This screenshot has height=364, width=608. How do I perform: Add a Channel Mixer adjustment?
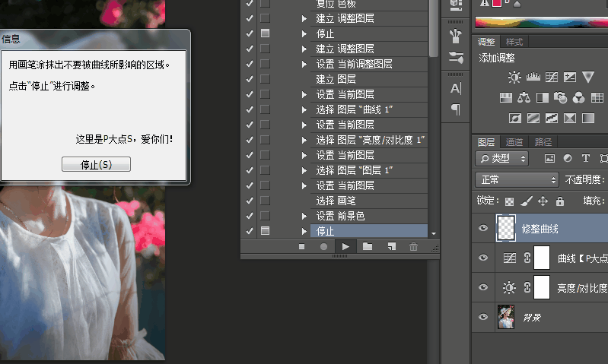pyautogui.click(x=578, y=97)
